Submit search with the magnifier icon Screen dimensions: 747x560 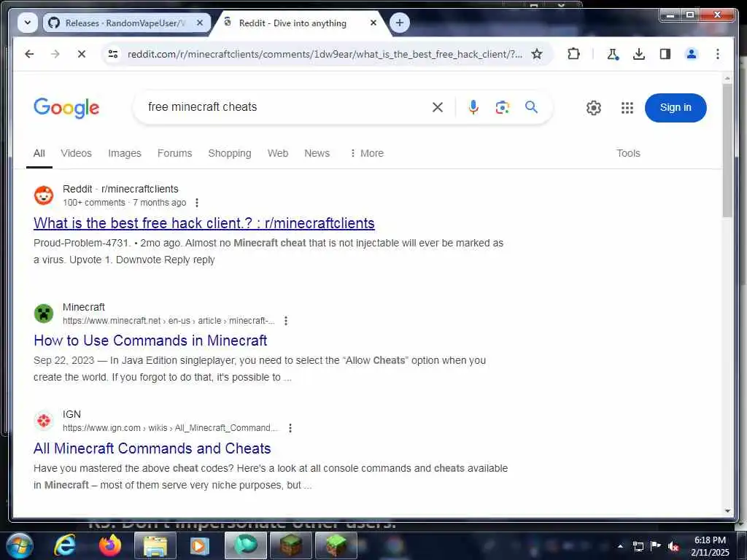pos(531,108)
